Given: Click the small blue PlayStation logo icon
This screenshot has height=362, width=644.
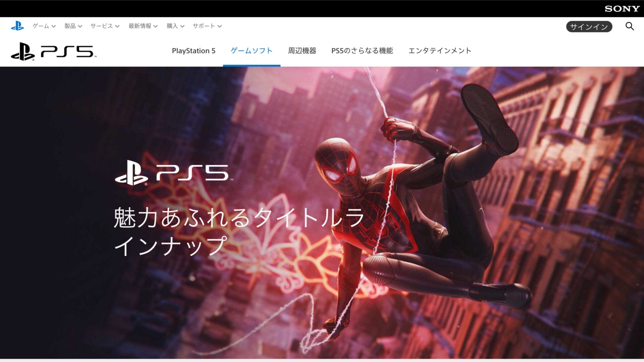Looking at the screenshot, I should pyautogui.click(x=17, y=26).
